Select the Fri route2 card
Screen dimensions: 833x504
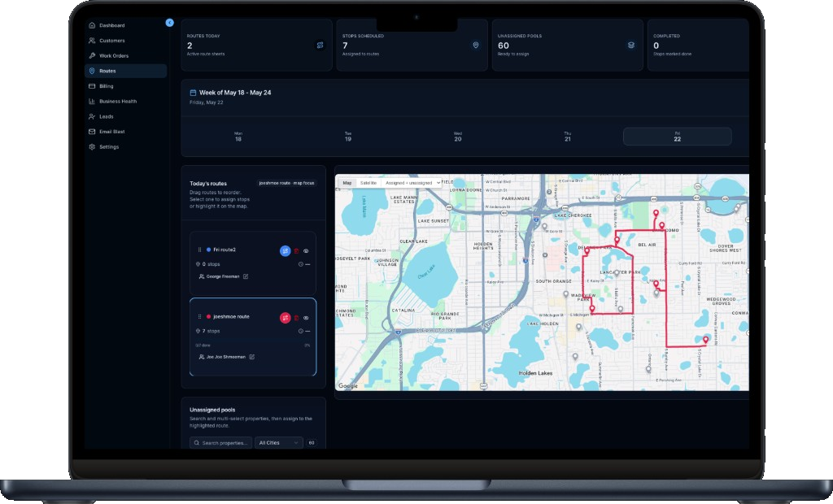(x=253, y=263)
